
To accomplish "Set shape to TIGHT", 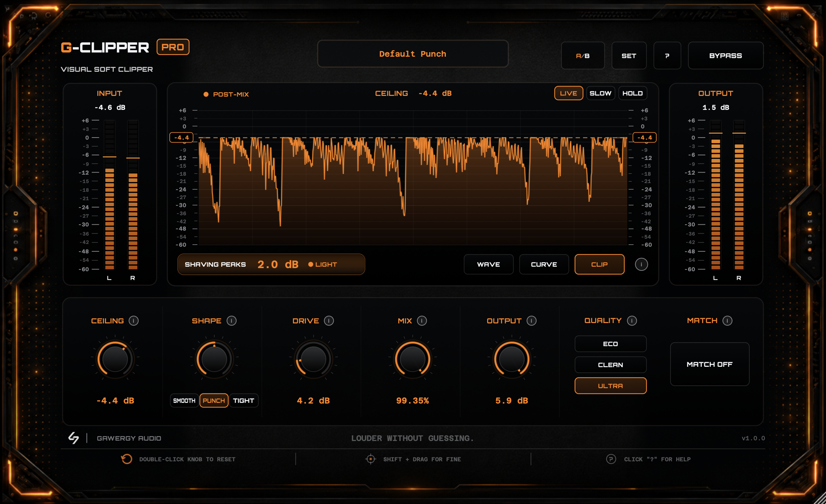I will pos(244,400).
